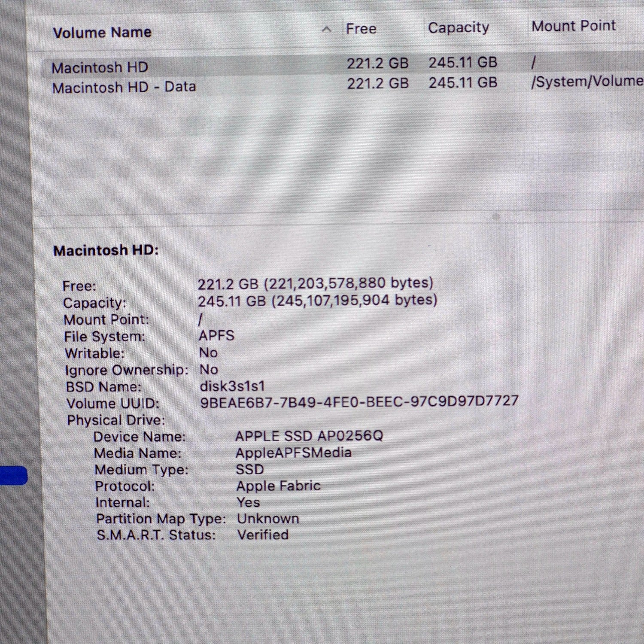Click the blue indicator at the left edge
Image resolution: width=644 pixels, height=644 pixels.
coord(13,474)
